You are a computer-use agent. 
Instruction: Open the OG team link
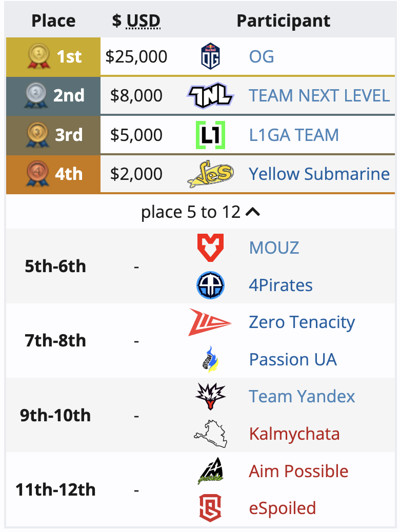coord(262,57)
